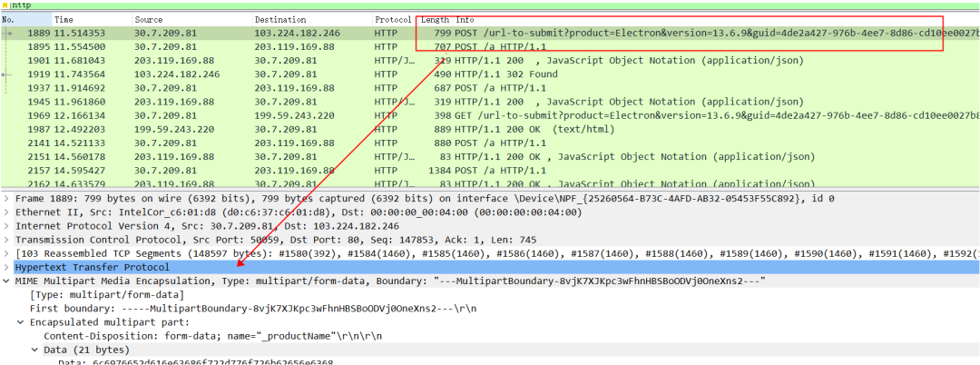The height and width of the screenshot is (365, 980).
Task: Select packet 1969 GET url-to-submit row
Action: pos(490,115)
